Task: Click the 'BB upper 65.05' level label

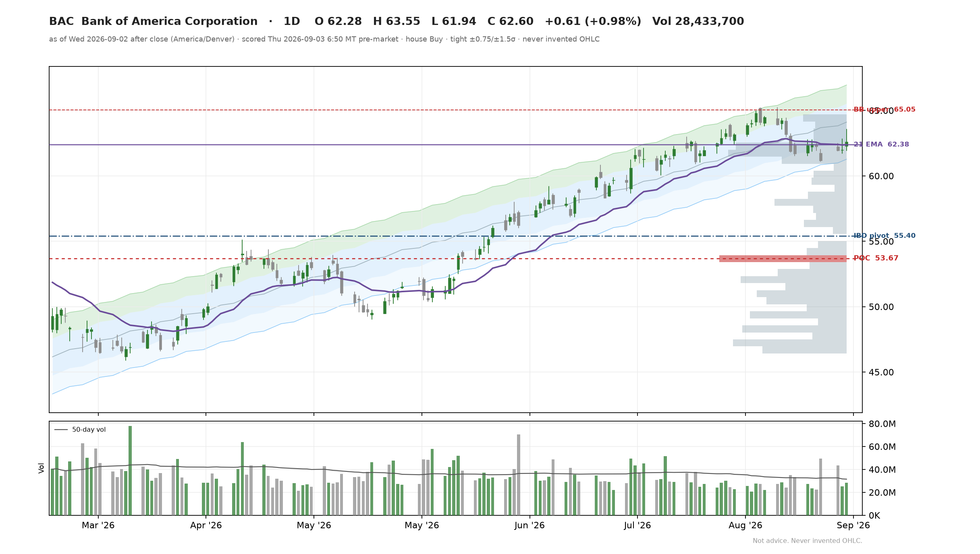Action: pyautogui.click(x=884, y=110)
